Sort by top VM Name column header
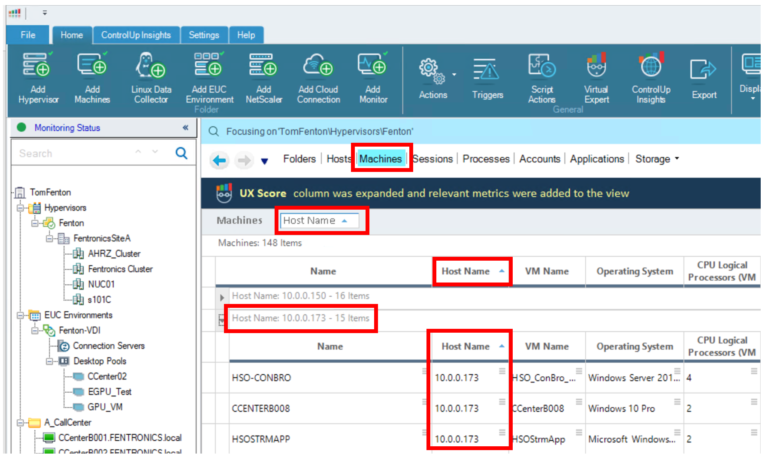Image resolution: width=768 pixels, height=460 pixels. (547, 271)
